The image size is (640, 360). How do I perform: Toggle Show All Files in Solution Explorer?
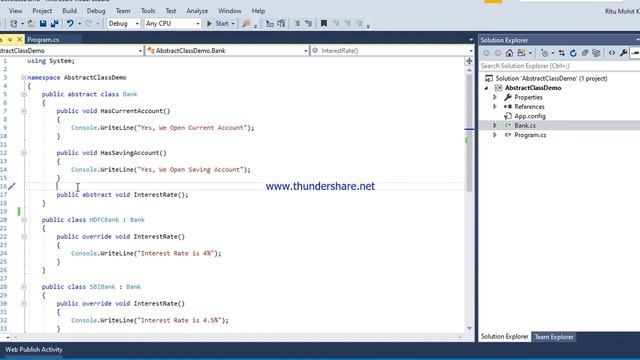click(x=596, y=53)
